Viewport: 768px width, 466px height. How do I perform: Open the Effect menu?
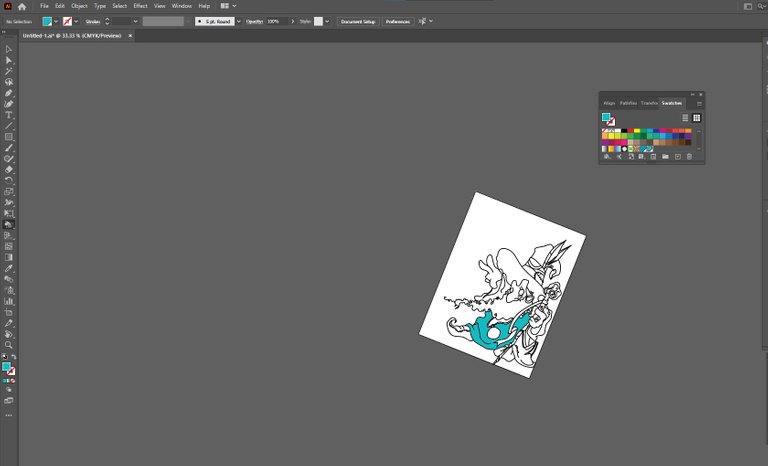(x=141, y=6)
